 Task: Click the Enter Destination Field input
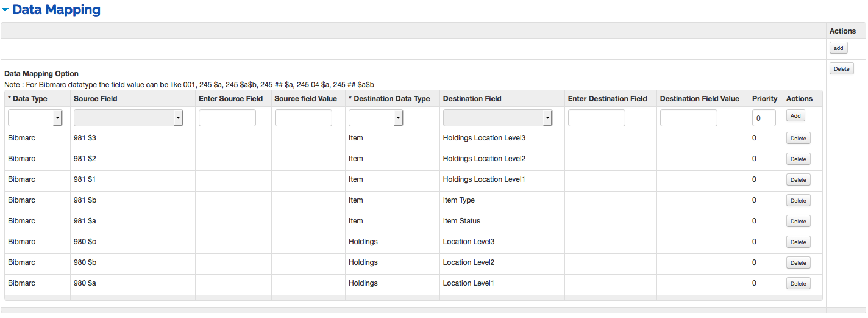point(596,118)
